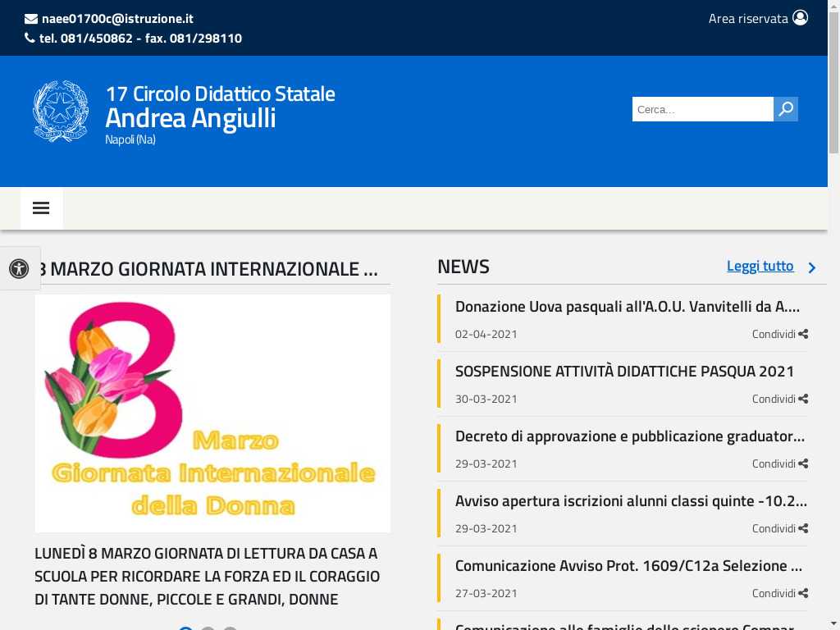This screenshot has height=630, width=840.
Task: Open the hamburger navigation menu
Action: (x=41, y=208)
